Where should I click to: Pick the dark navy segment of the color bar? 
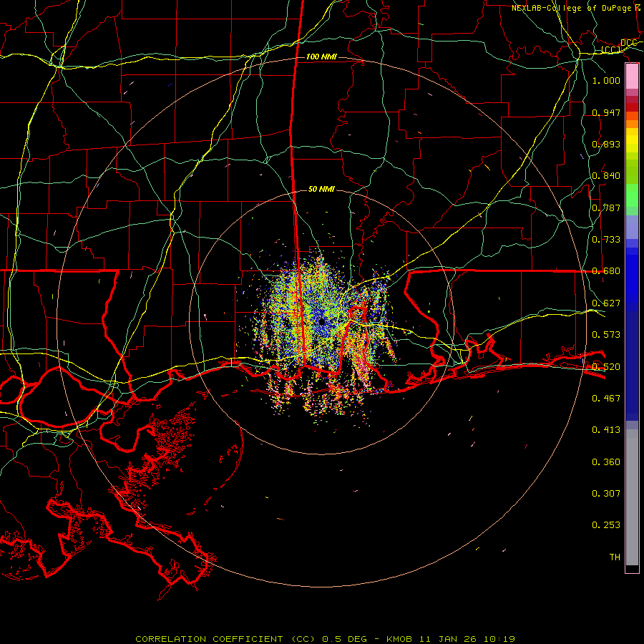[x=632, y=364]
